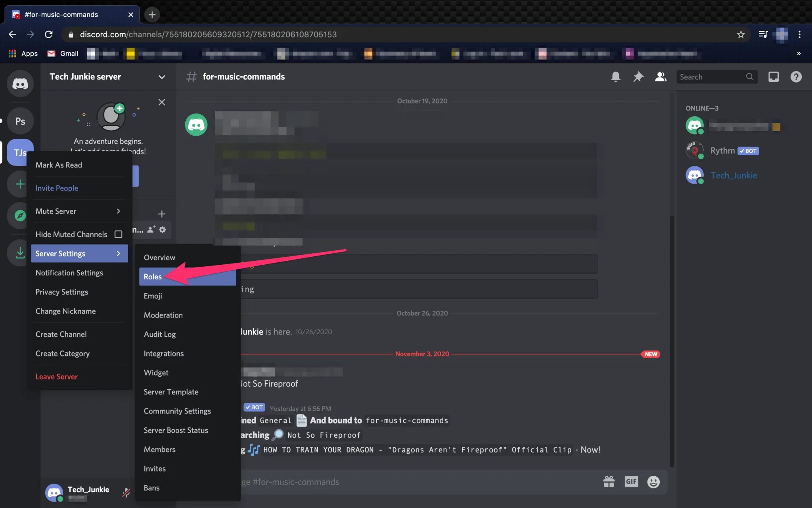
Task: Open Explore Public Servers compass
Action: (20, 216)
